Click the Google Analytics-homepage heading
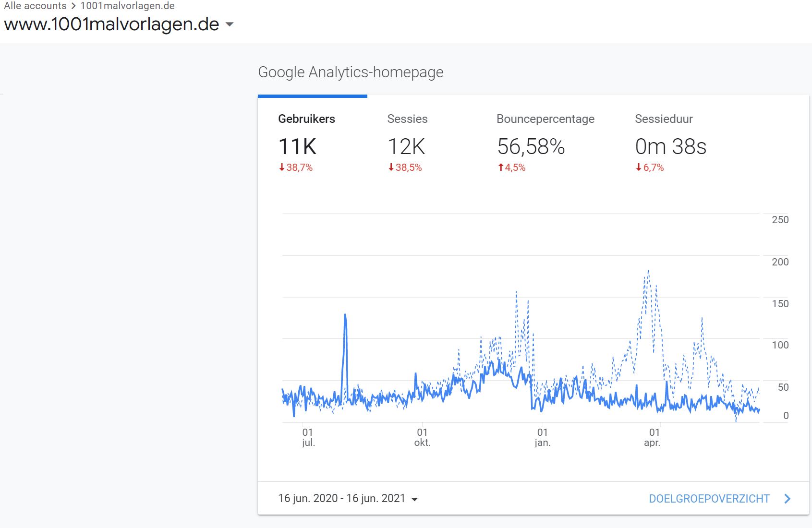812x528 pixels. coord(351,72)
